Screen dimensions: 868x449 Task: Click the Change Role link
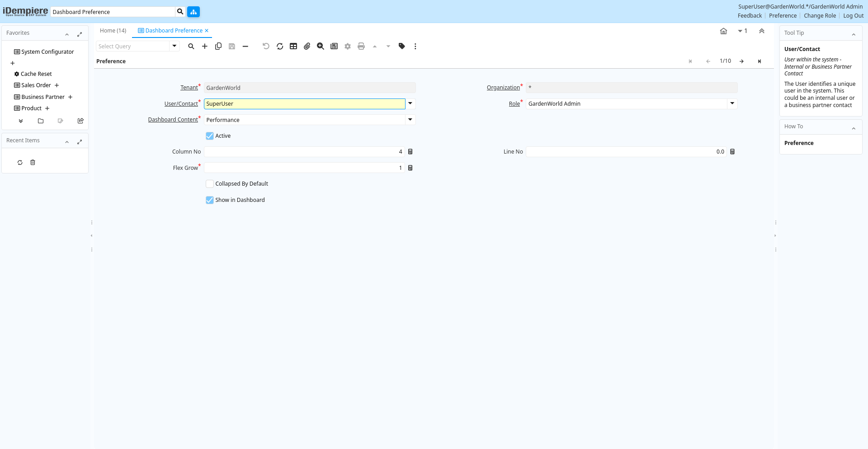click(x=820, y=16)
